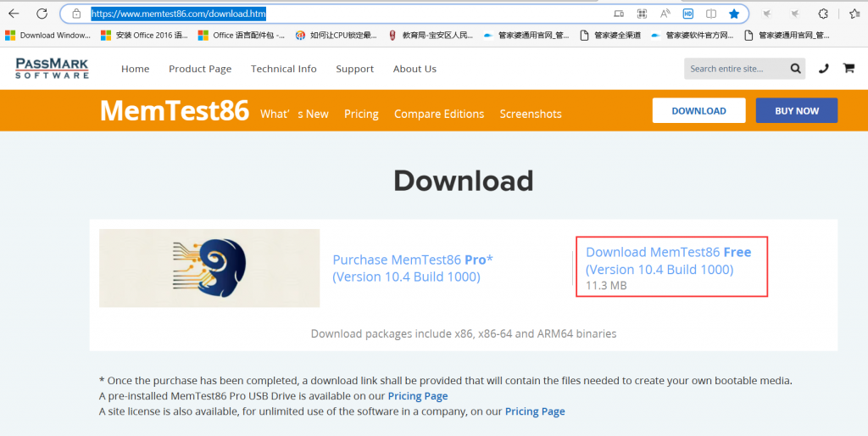Click Pricing Page link for site license
This screenshot has height=436, width=868.
click(535, 411)
